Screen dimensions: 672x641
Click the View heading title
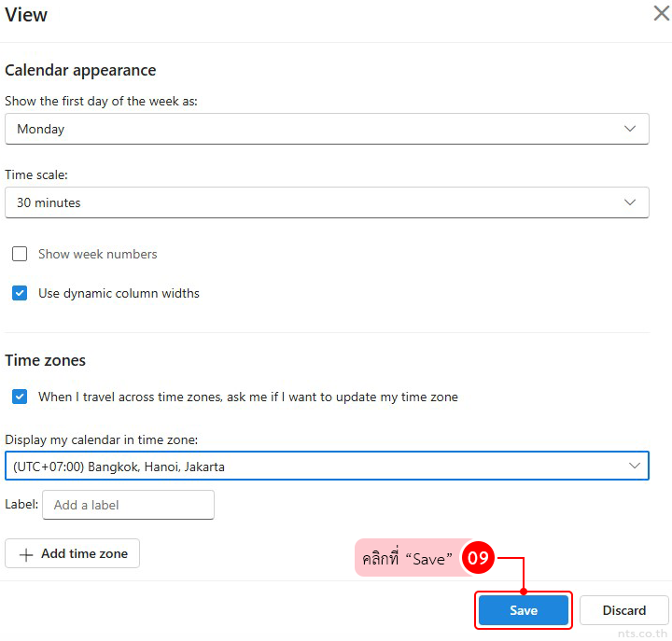pyautogui.click(x=26, y=15)
